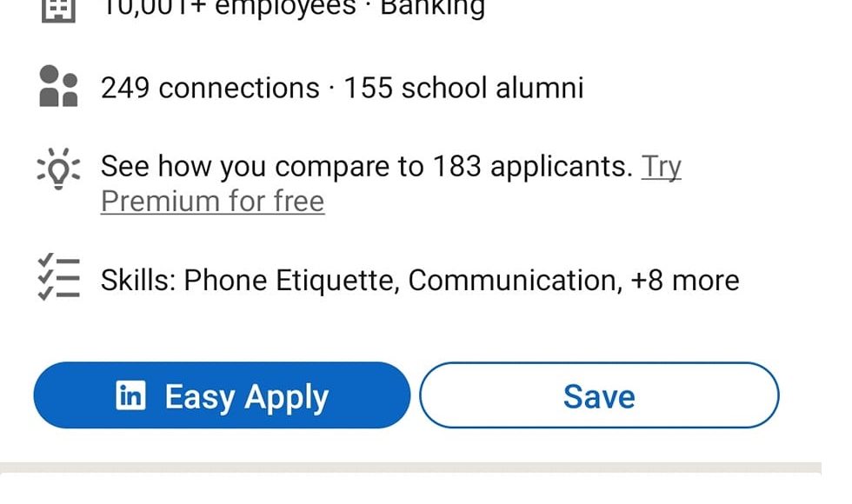The width and height of the screenshot is (852, 504).
Task: Click the underlined word 'Try'
Action: coord(661,166)
